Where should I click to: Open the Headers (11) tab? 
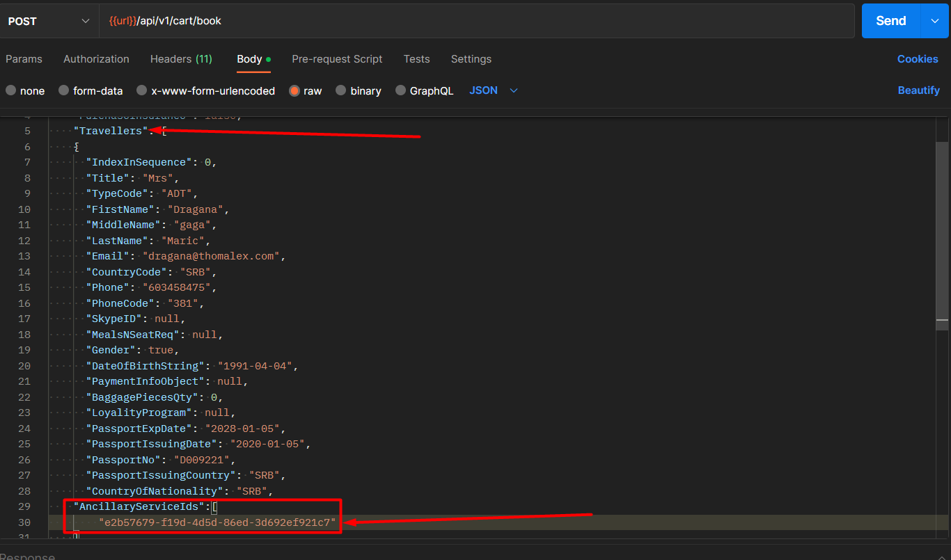pos(181,59)
